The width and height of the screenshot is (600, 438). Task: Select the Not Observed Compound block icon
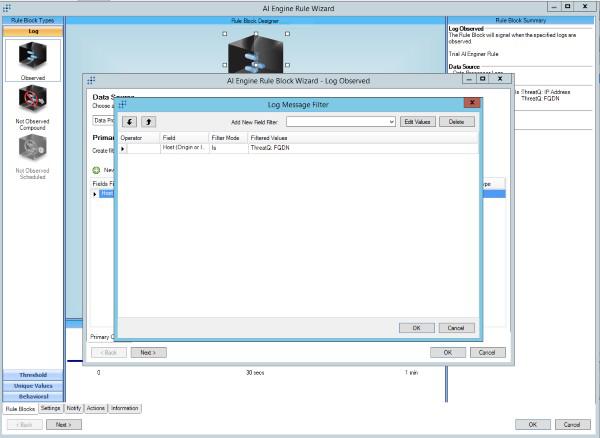33,99
